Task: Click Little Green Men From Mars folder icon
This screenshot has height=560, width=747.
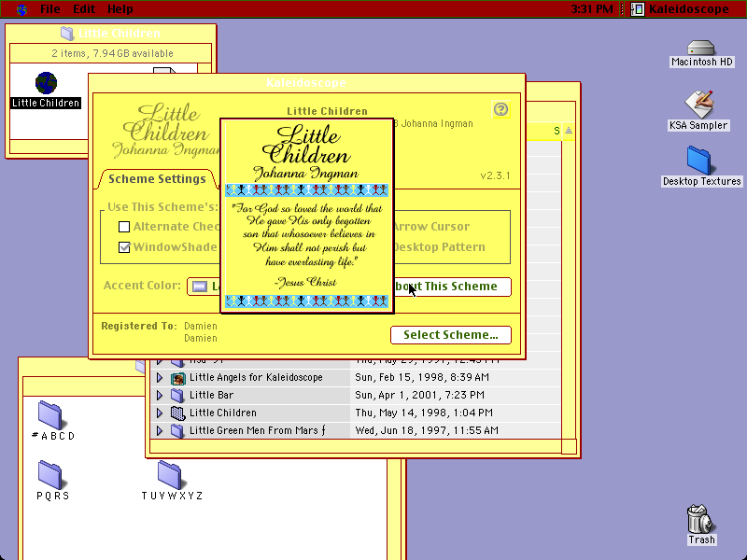Action: click(177, 430)
